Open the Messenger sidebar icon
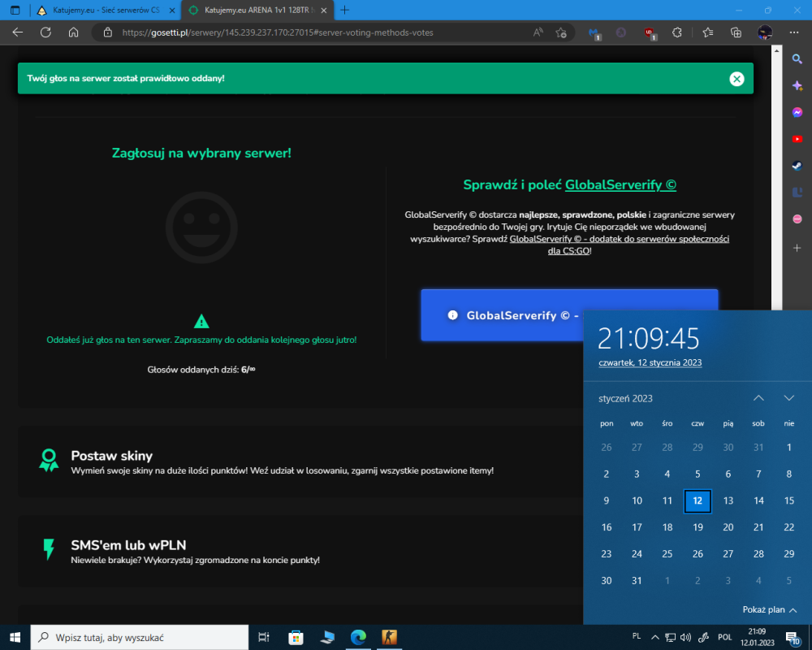The width and height of the screenshot is (812, 650). click(797, 112)
